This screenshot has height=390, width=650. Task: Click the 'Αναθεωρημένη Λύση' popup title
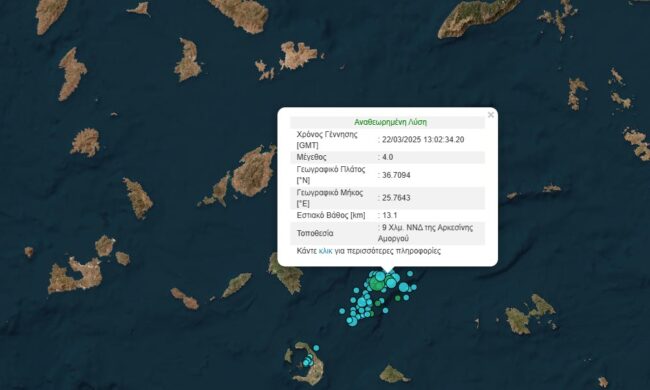[390, 122]
